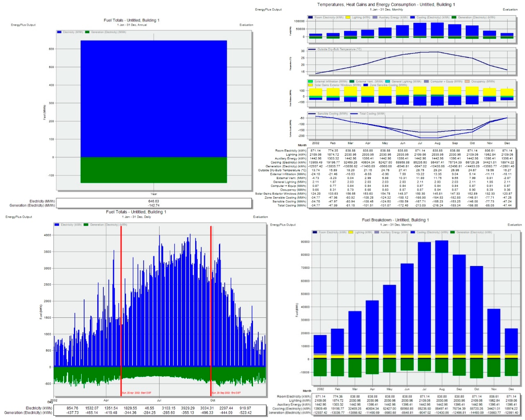Click the Outside Dry-Bulb Temperature legend line
The height and width of the screenshot is (420, 525).
[312, 49]
